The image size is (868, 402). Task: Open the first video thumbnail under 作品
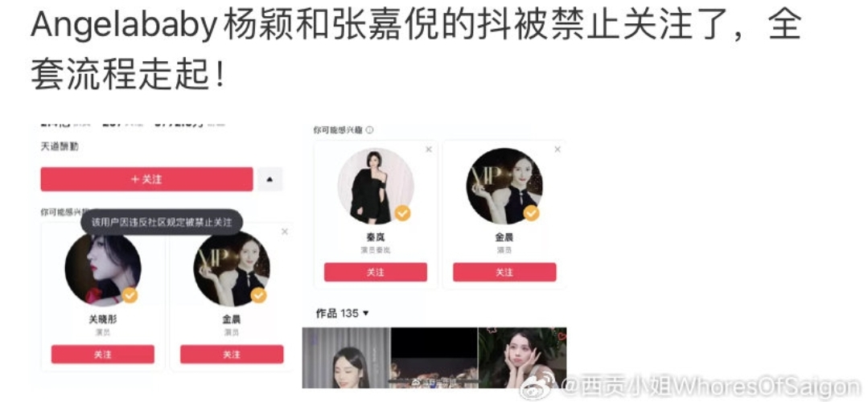pyautogui.click(x=346, y=358)
